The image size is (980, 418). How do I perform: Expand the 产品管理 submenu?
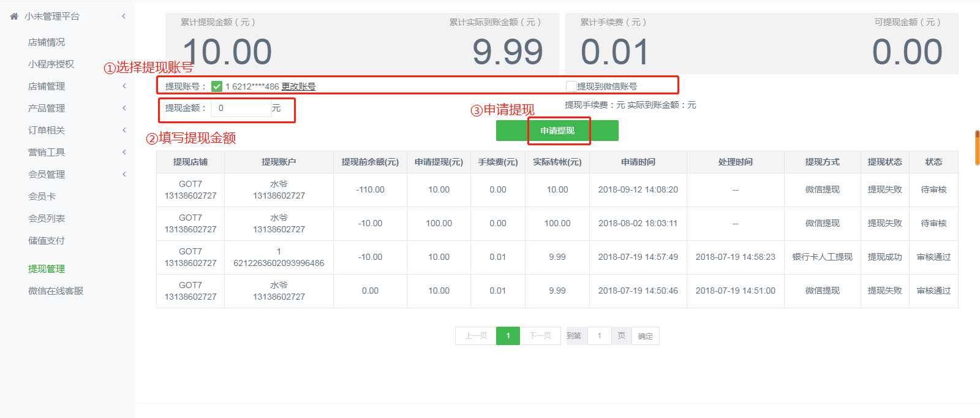tap(124, 108)
